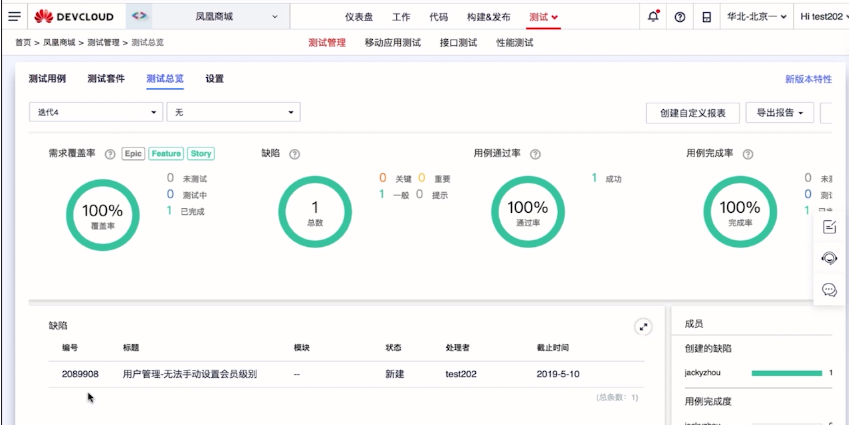Open the chat bubble icon on right sidebar
The image size is (849, 425).
(x=830, y=290)
